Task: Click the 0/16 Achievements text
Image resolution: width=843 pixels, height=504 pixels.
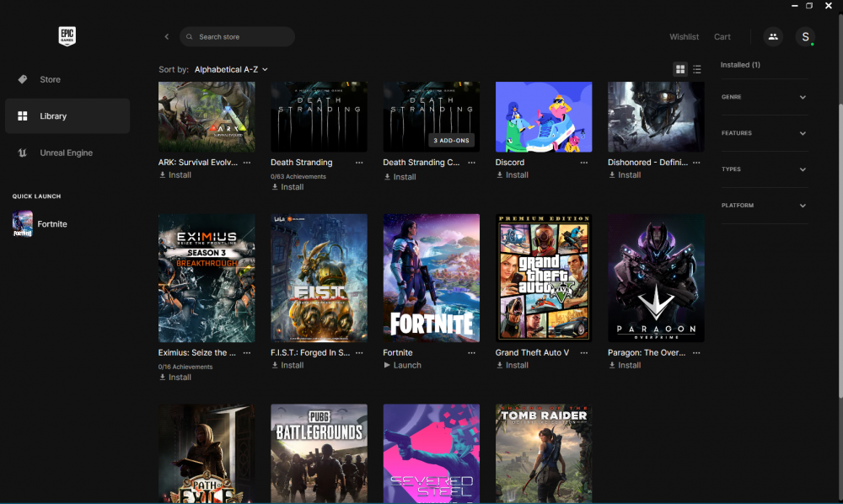Action: (185, 367)
